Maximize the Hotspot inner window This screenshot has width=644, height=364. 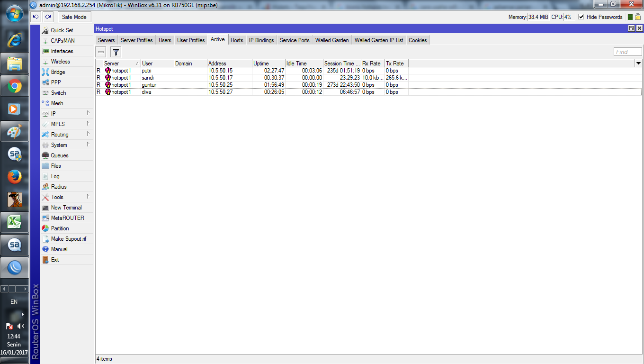[x=631, y=28]
